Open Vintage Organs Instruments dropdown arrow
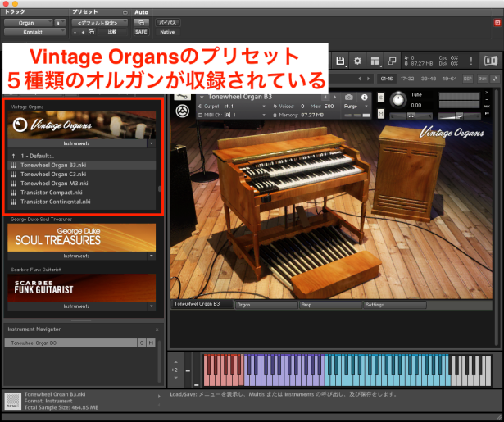Screen dimensions: 504x422 152,143
